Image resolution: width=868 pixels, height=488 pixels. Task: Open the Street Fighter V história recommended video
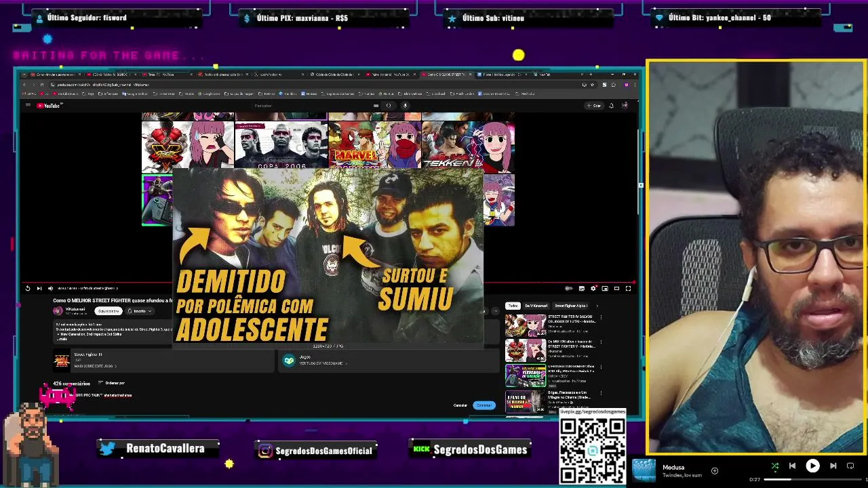(x=526, y=350)
